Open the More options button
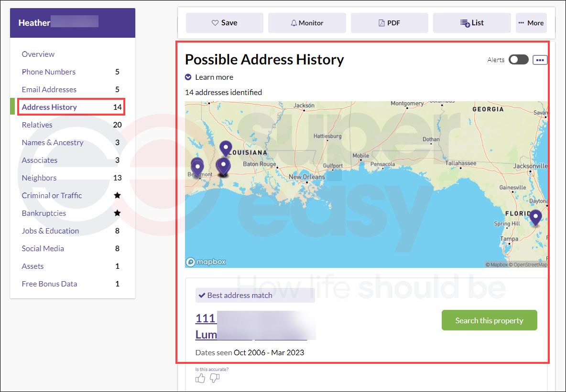 531,23
